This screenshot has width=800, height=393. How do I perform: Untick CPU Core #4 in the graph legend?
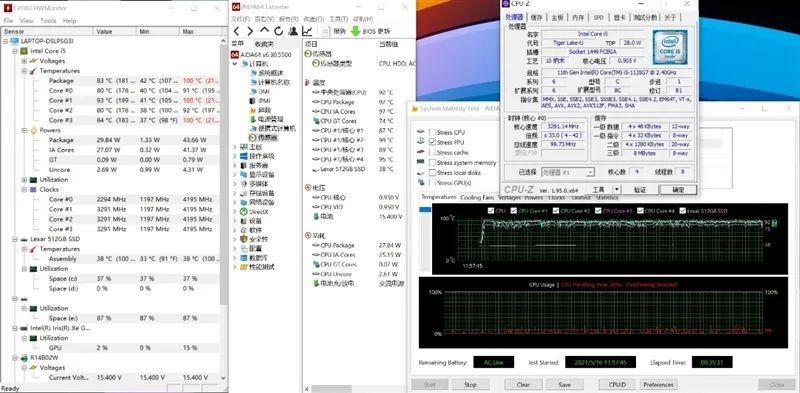pyautogui.click(x=639, y=210)
